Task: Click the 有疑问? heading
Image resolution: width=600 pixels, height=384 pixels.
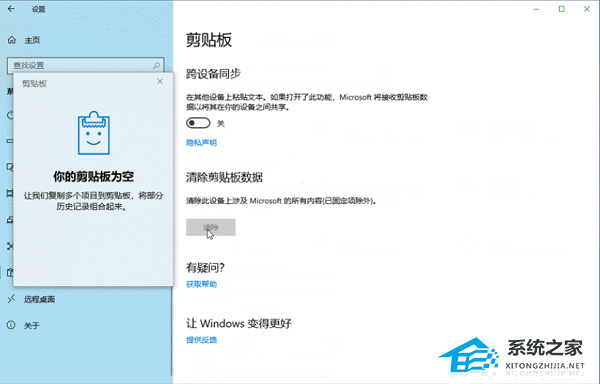Action: (x=205, y=267)
